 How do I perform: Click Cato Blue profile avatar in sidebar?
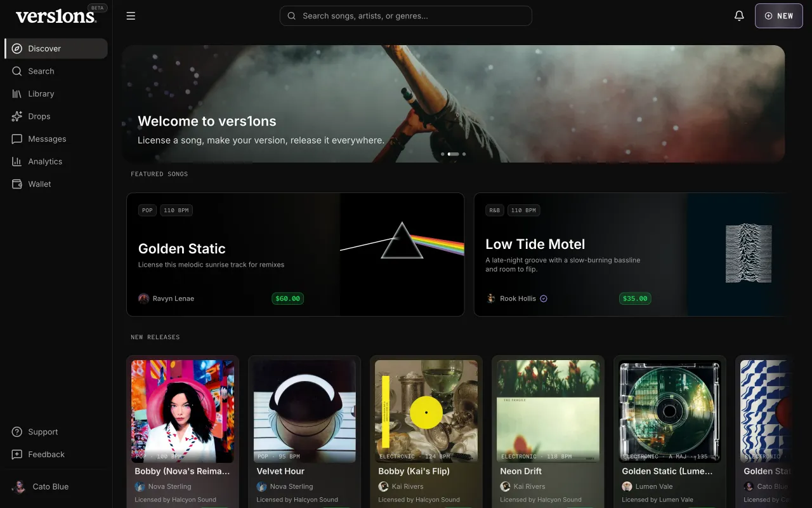pyautogui.click(x=19, y=487)
